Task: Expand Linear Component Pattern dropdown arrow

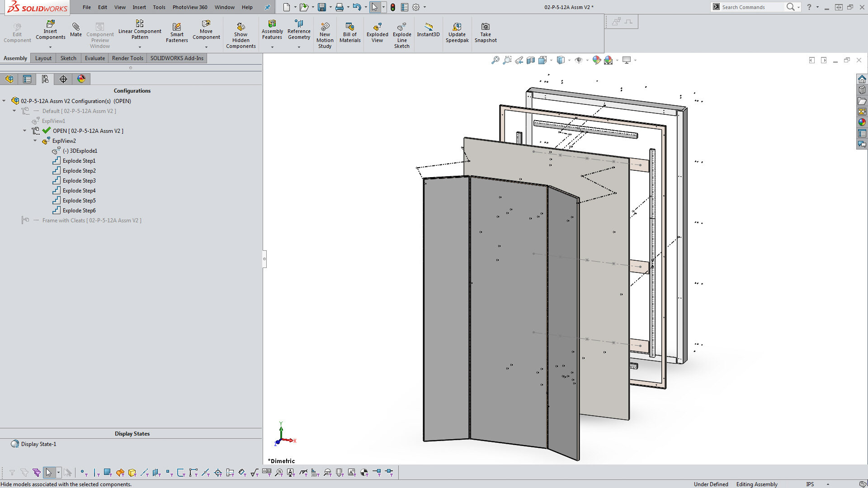Action: tap(140, 47)
